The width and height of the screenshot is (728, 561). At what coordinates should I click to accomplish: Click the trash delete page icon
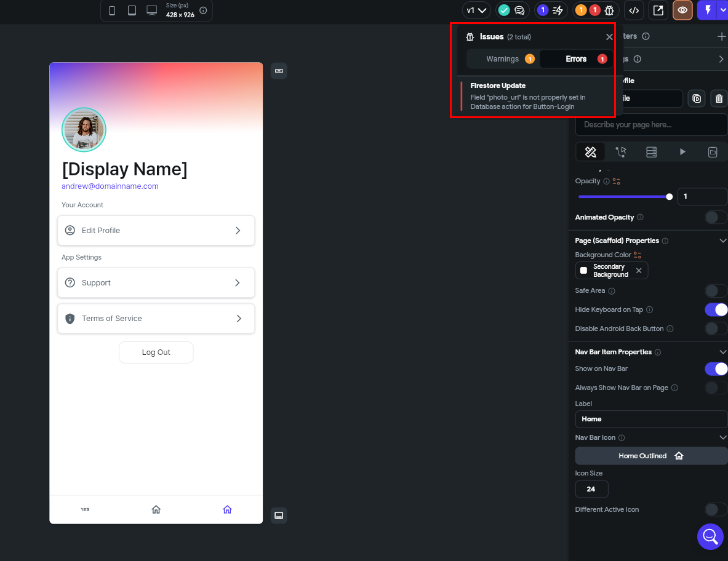pos(719,98)
